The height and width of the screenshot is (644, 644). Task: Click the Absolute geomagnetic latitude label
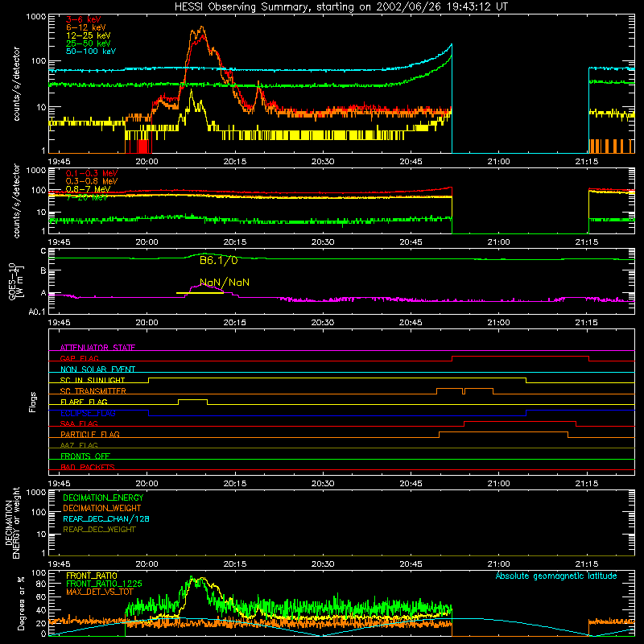tap(556, 576)
